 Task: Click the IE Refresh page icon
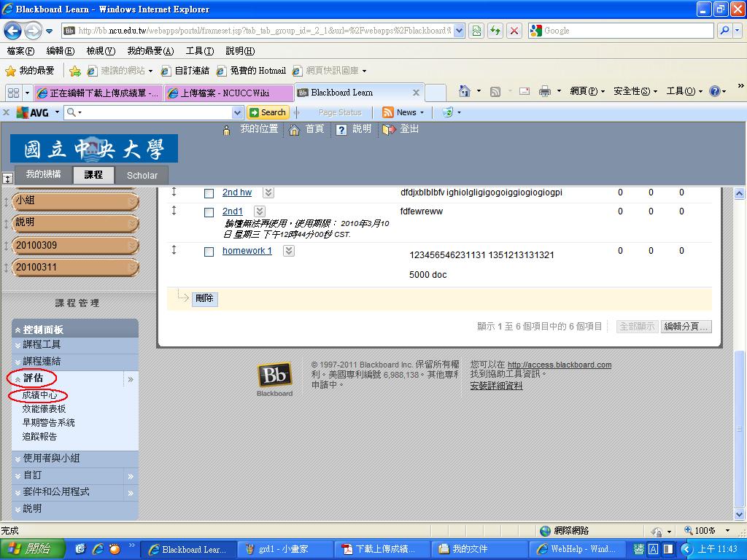496,31
